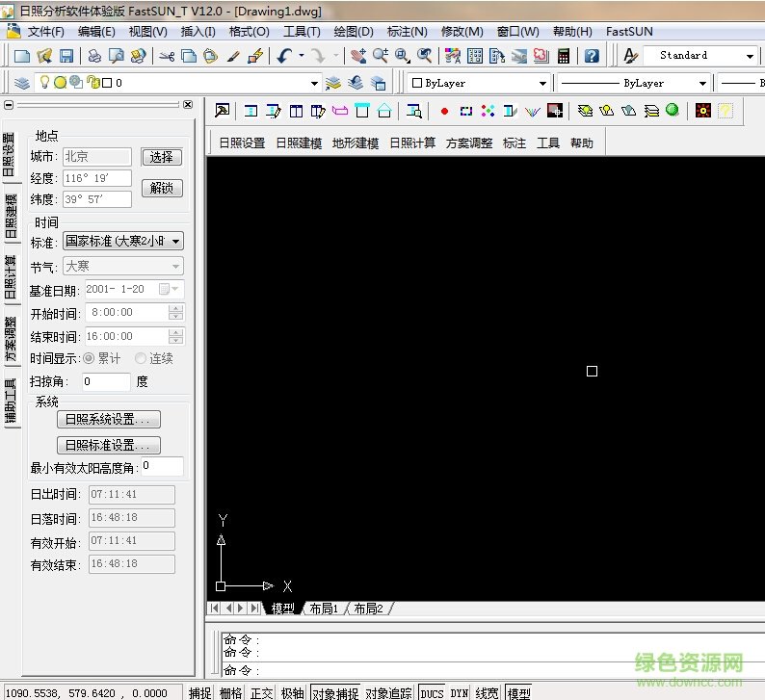Click the 日照系统设置 button

(x=108, y=420)
